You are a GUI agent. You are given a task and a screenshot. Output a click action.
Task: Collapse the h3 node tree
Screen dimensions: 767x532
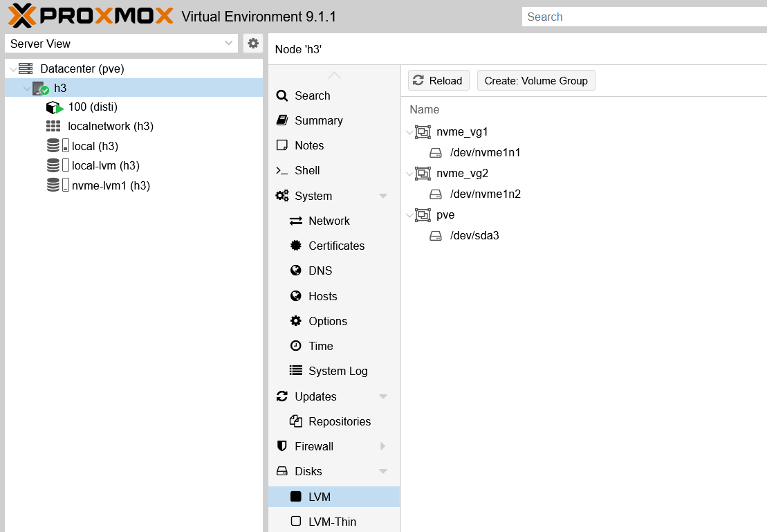click(x=27, y=89)
